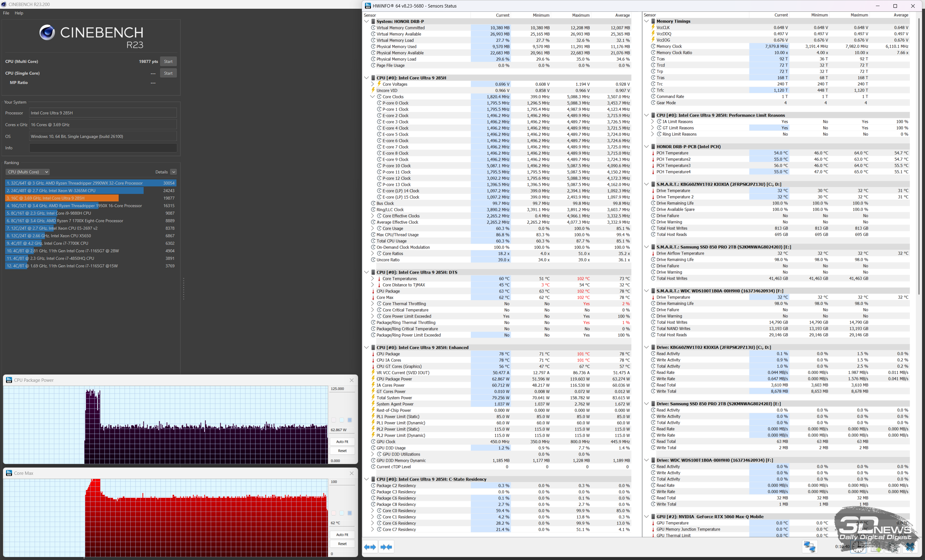The height and width of the screenshot is (560, 925).
Task: Click the Core Max graph window icon
Action: tap(9, 473)
